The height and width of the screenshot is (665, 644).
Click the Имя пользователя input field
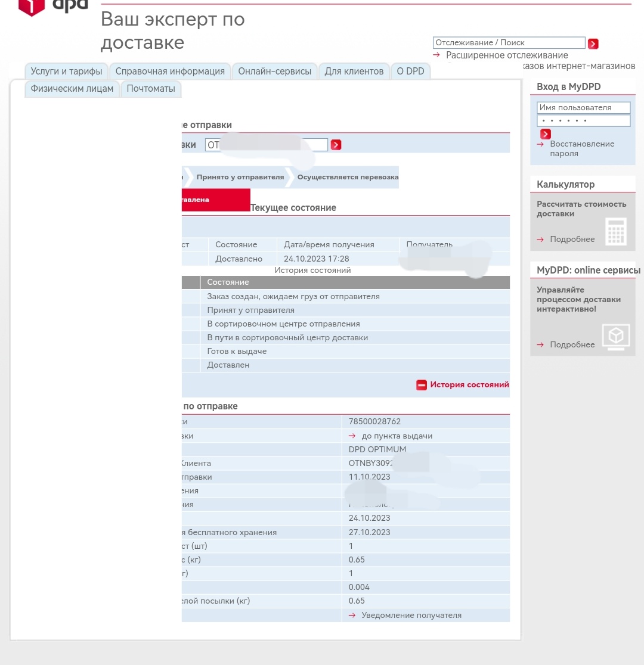[583, 108]
